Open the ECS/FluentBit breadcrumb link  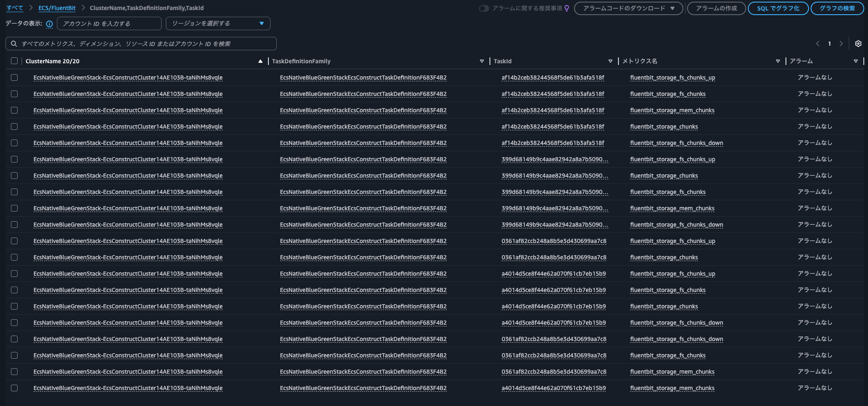pyautogui.click(x=57, y=8)
